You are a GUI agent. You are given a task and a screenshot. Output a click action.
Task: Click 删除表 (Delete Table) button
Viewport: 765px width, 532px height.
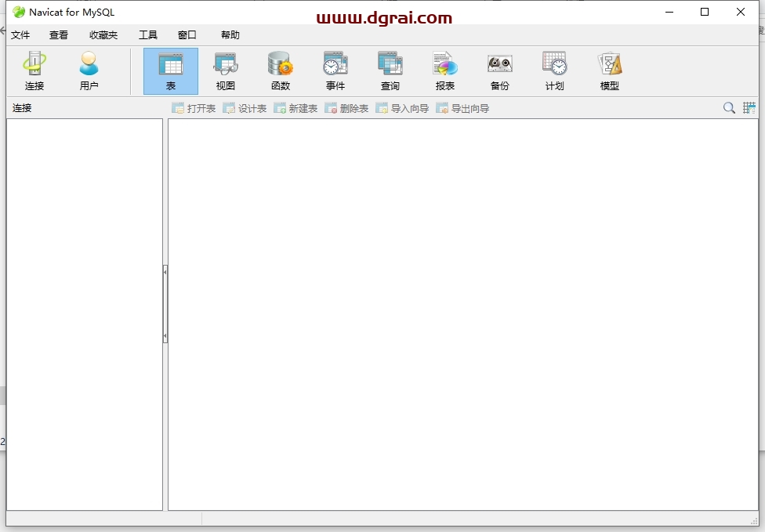(x=346, y=108)
